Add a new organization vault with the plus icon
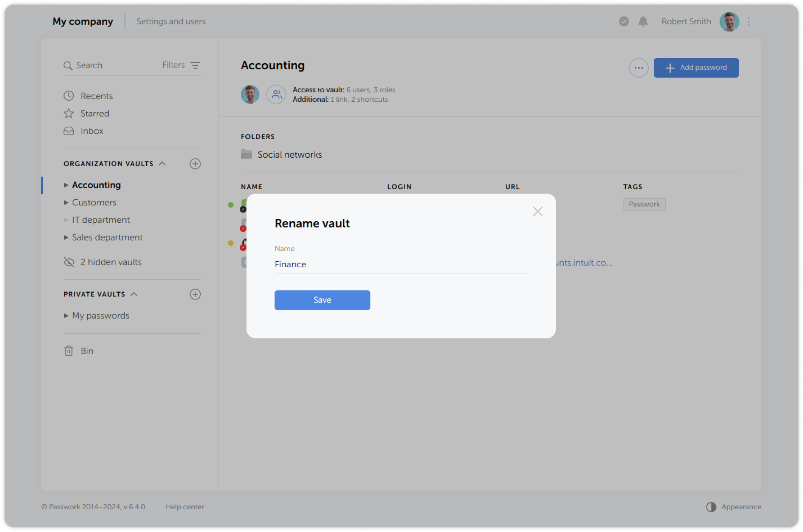Screen dimensions: 803x532 click(195, 164)
